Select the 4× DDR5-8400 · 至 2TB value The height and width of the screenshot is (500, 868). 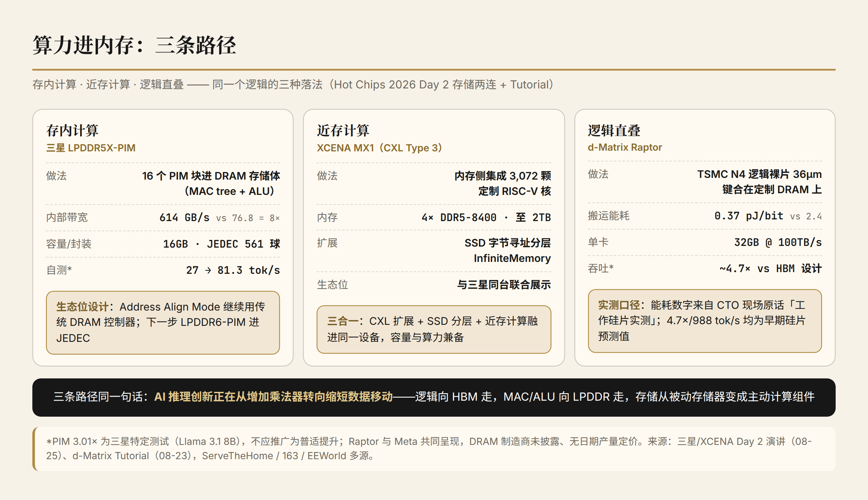pyautogui.click(x=486, y=217)
